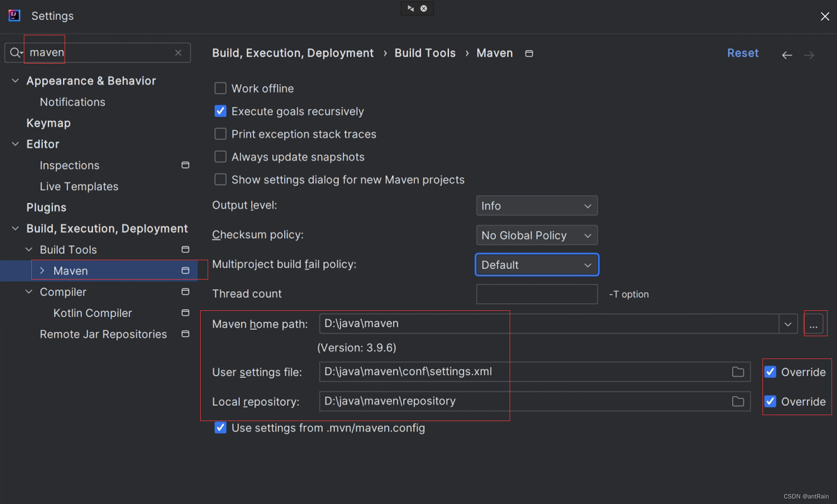
Task: Expand the Maven tree node
Action: [42, 271]
